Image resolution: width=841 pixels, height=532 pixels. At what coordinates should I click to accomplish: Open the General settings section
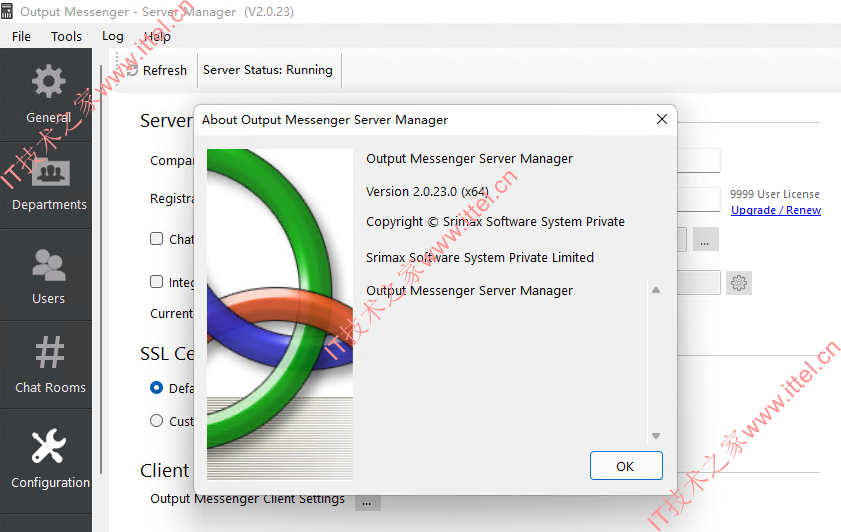[x=47, y=95]
